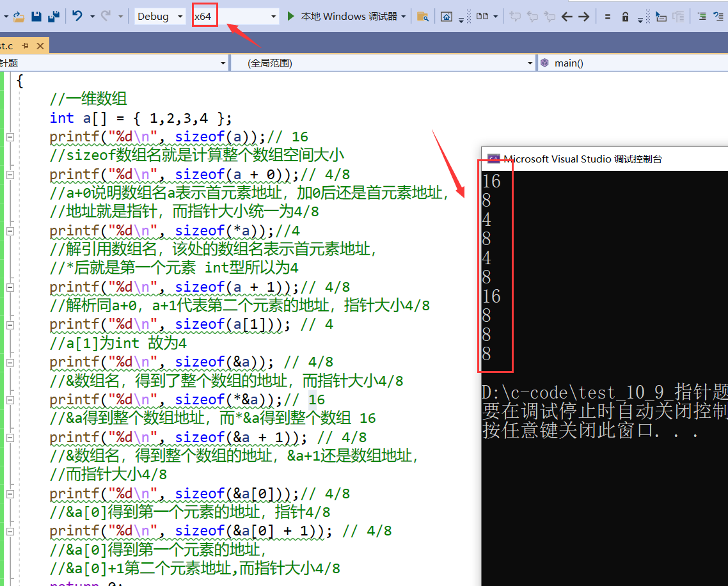Click the debug console window icon

click(493, 159)
